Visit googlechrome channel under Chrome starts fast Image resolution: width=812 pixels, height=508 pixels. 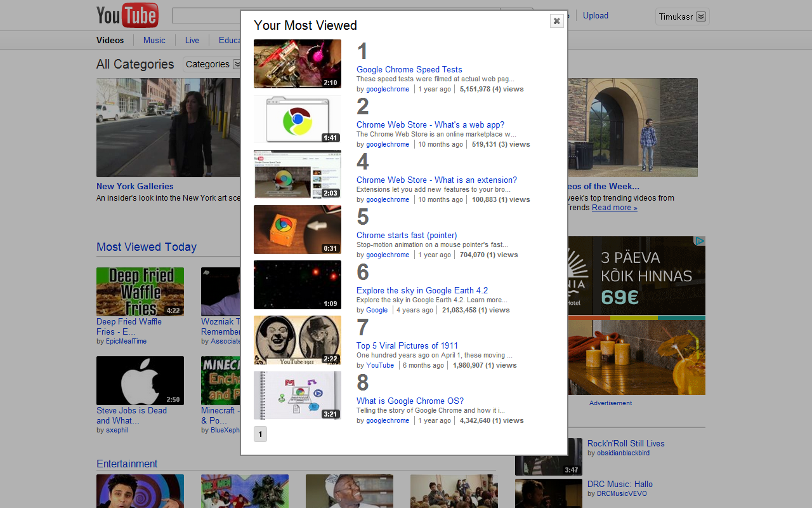388,255
